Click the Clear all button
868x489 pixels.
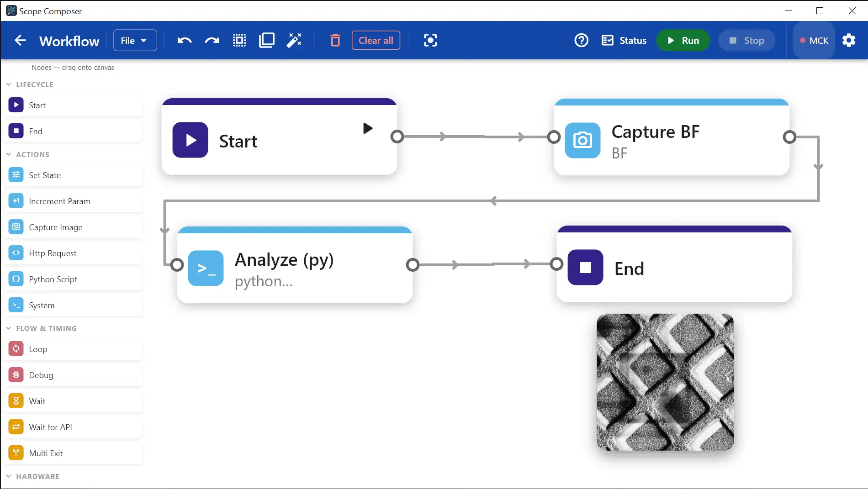376,41
